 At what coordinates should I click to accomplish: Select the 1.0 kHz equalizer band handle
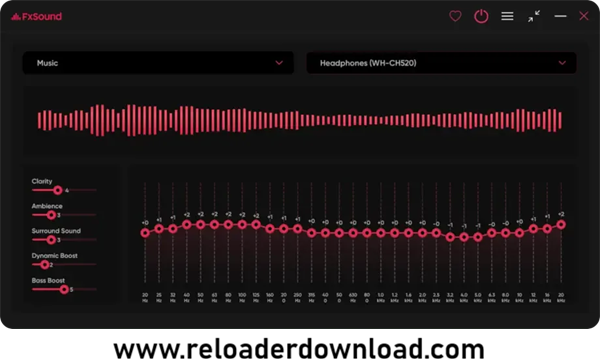point(381,233)
